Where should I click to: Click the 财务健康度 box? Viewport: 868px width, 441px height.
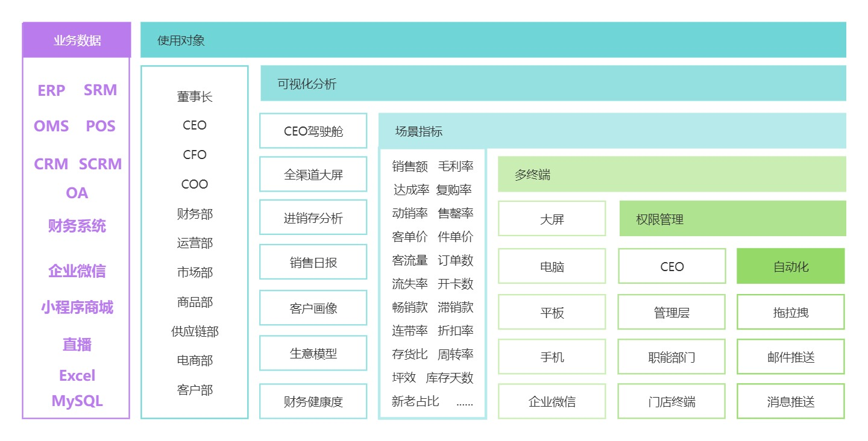(313, 401)
